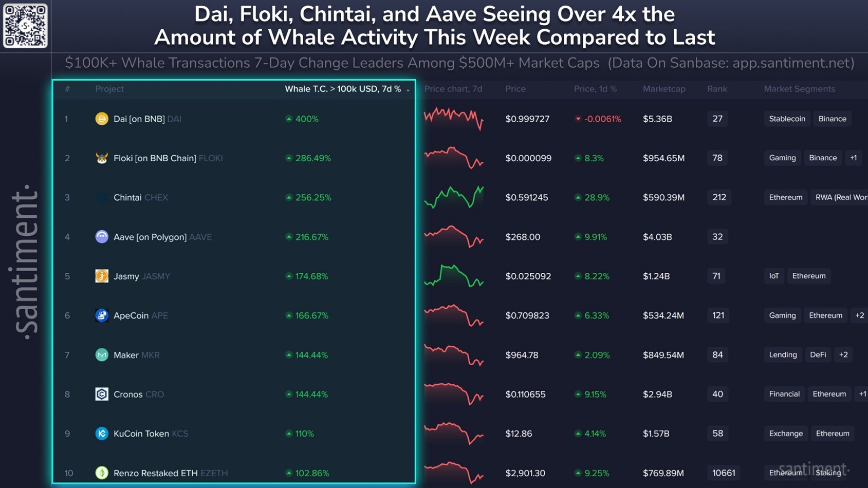The height and width of the screenshot is (488, 868).
Task: Select the Lending segment tag
Action: pos(783,355)
